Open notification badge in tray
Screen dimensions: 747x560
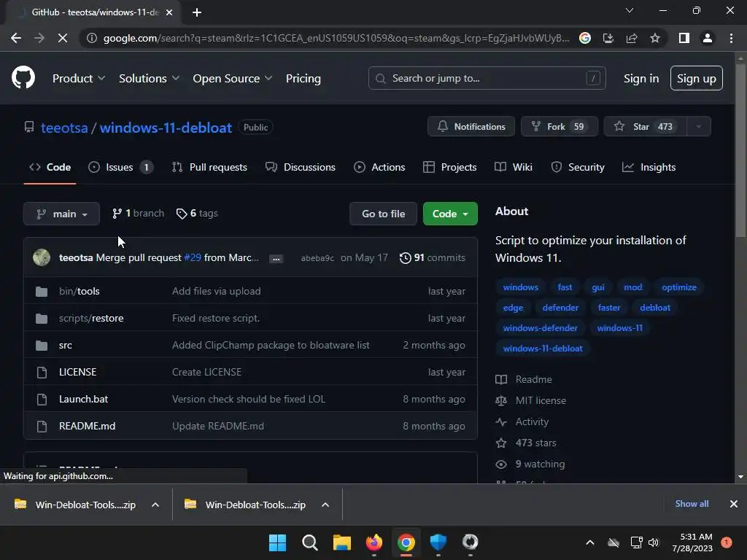click(x=727, y=542)
